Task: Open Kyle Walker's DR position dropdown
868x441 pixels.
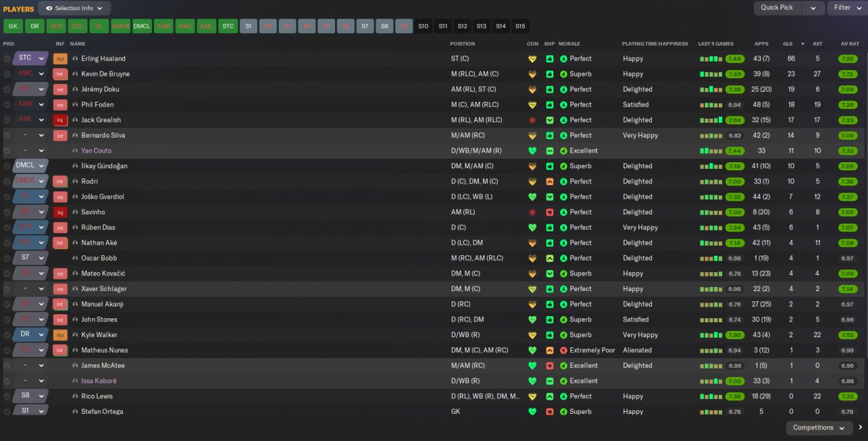Action: pyautogui.click(x=31, y=334)
